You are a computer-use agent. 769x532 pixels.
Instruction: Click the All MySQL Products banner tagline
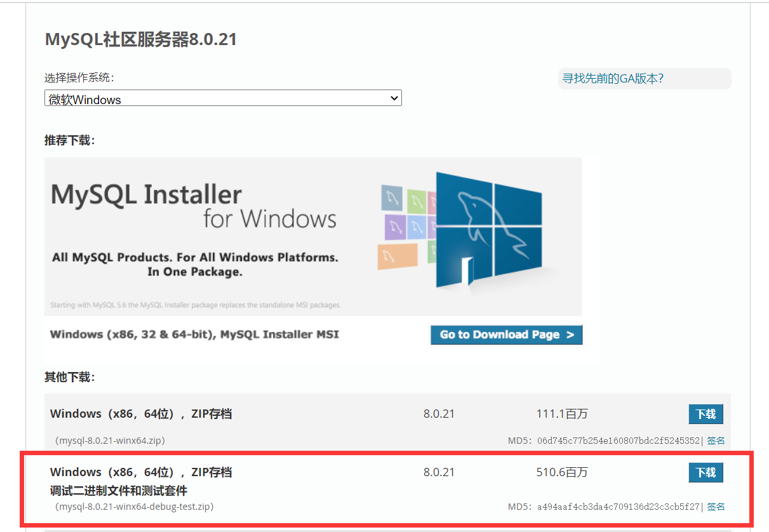[x=196, y=265]
